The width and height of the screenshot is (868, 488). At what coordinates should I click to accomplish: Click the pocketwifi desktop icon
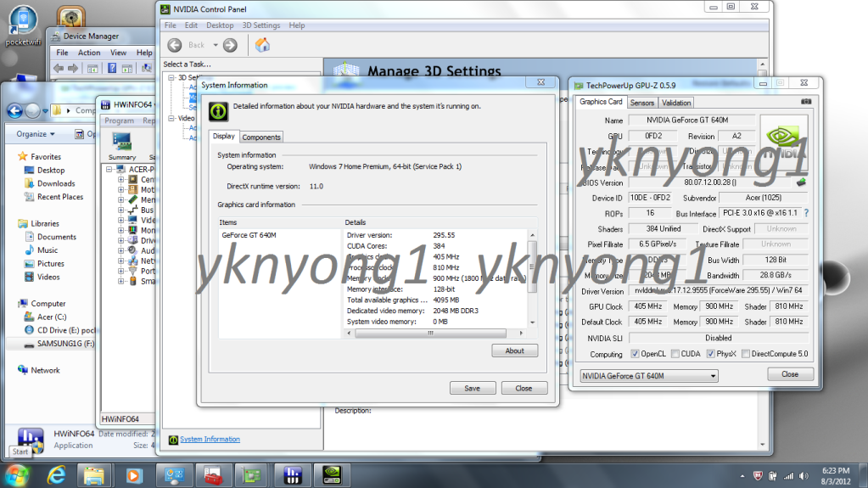coord(23,25)
